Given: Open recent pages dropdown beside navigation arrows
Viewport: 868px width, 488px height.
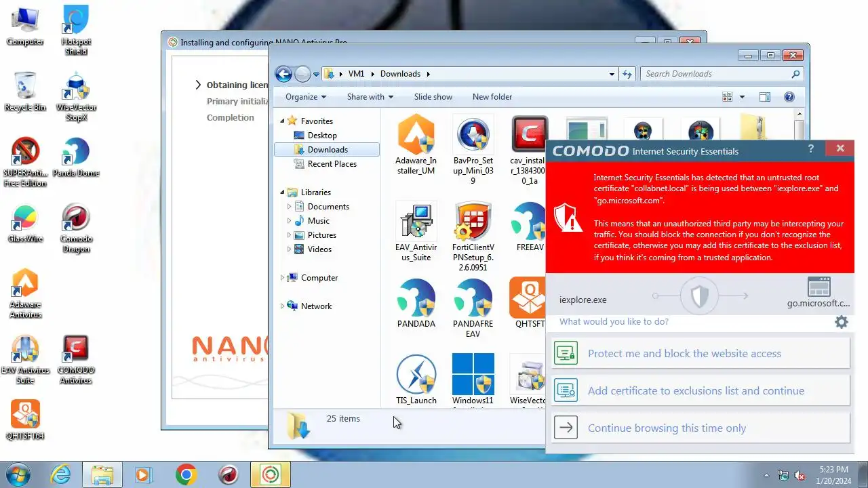Looking at the screenshot, I should tap(316, 75).
